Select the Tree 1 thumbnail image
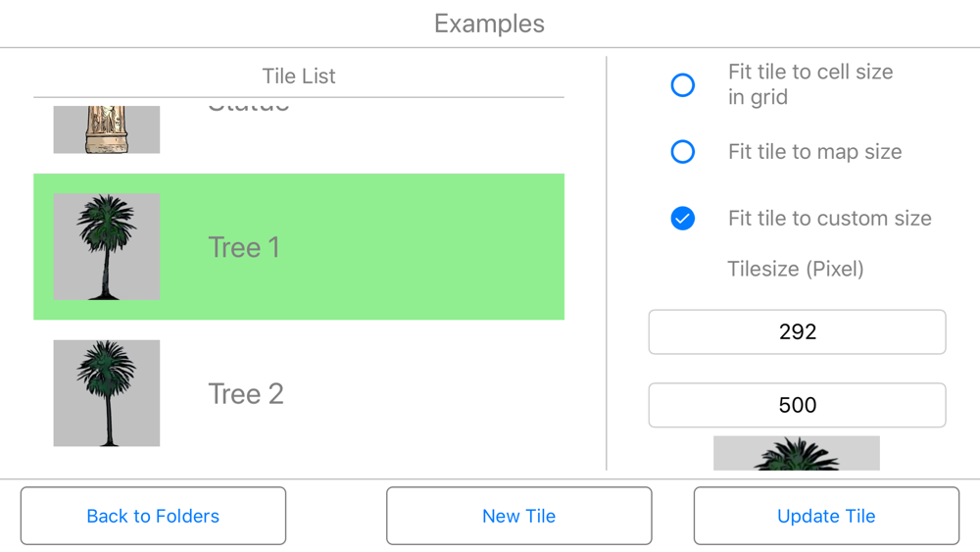 (107, 246)
